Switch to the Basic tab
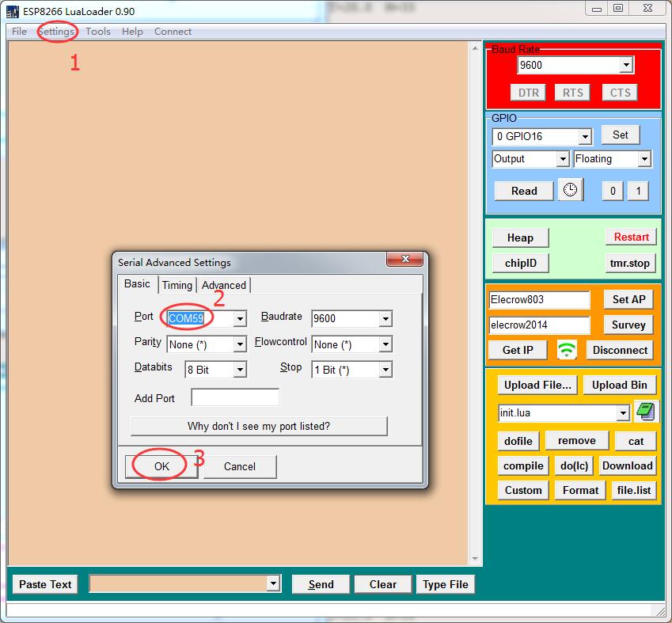 click(x=137, y=284)
